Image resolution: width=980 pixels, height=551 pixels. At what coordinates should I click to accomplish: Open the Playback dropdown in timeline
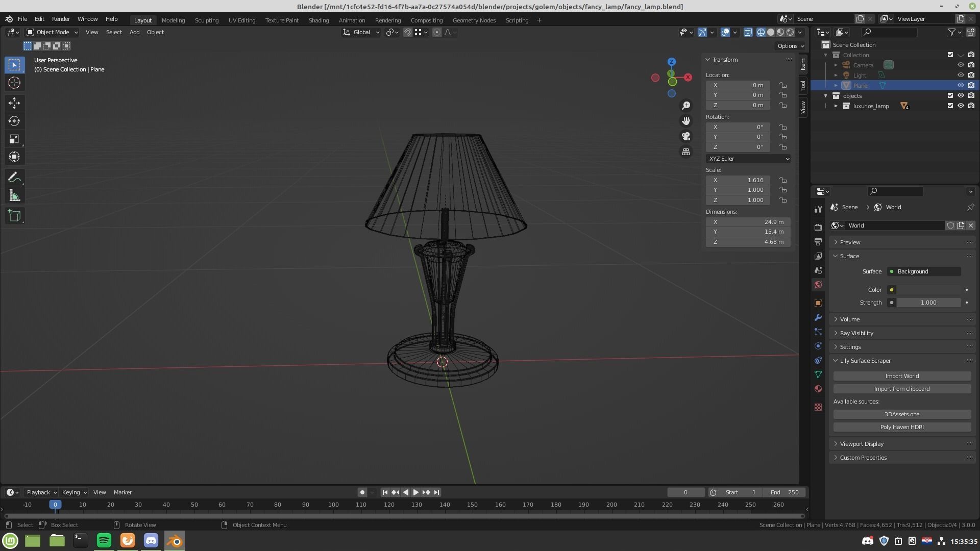coord(41,492)
